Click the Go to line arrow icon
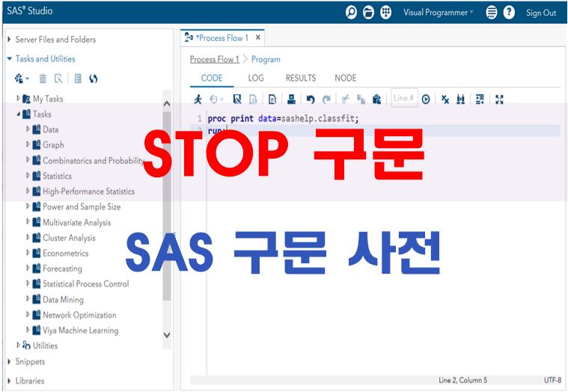 [x=426, y=99]
